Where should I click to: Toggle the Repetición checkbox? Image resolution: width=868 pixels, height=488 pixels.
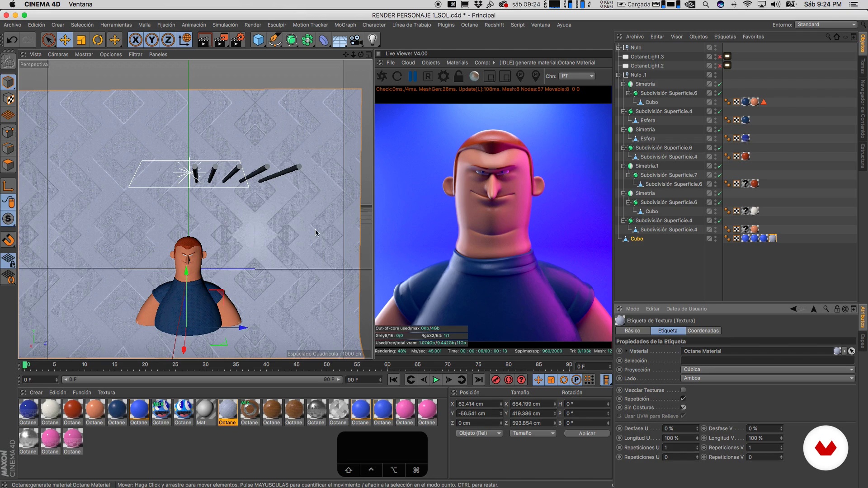[683, 399]
